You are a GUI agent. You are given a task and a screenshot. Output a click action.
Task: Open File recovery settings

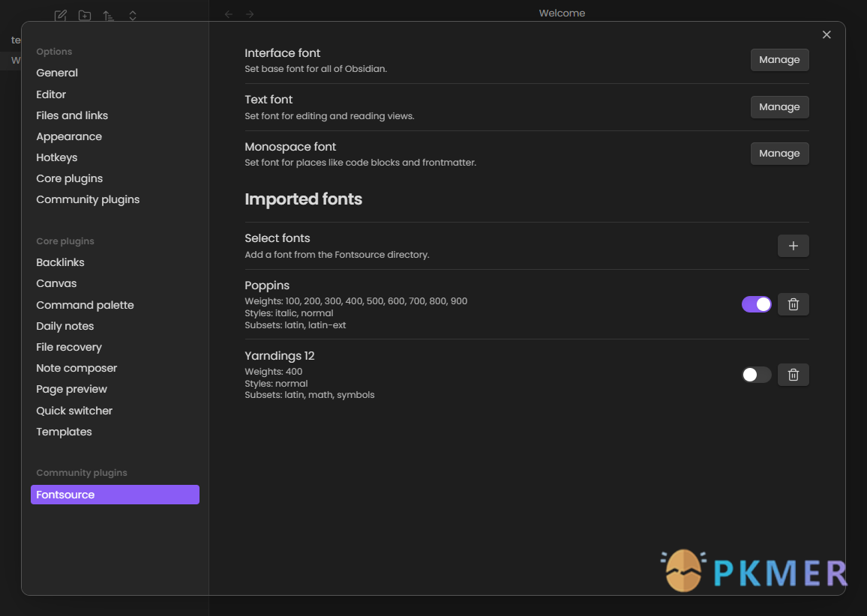point(115,347)
